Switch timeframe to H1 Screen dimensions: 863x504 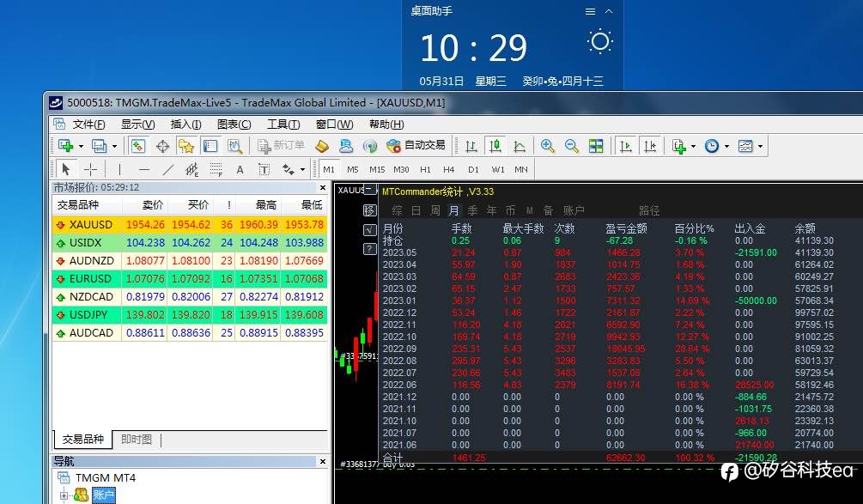point(425,169)
